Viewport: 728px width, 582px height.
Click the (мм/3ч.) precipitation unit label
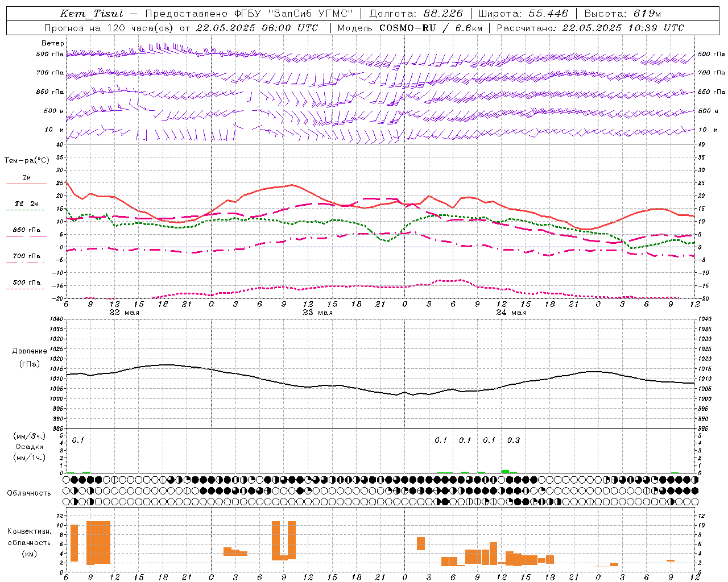pyautogui.click(x=30, y=436)
